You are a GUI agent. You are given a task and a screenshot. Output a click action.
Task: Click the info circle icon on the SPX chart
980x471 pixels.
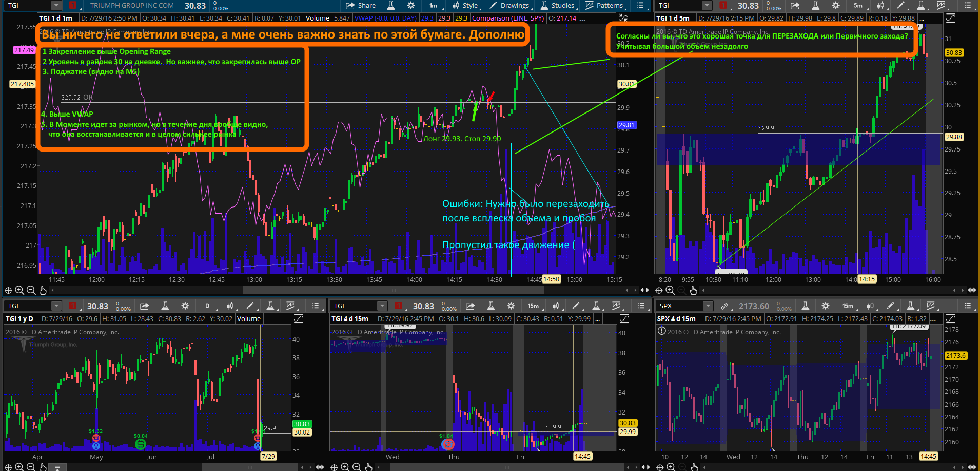tap(662, 331)
